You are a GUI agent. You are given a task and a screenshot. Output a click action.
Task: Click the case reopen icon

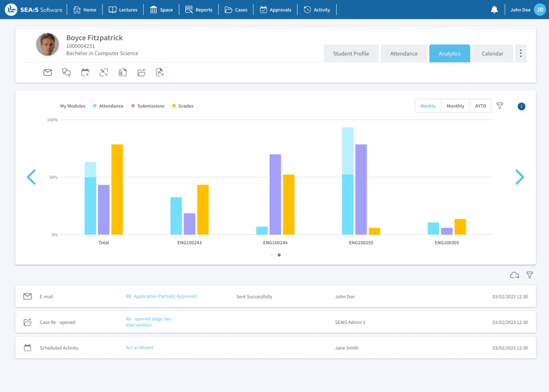(27, 322)
